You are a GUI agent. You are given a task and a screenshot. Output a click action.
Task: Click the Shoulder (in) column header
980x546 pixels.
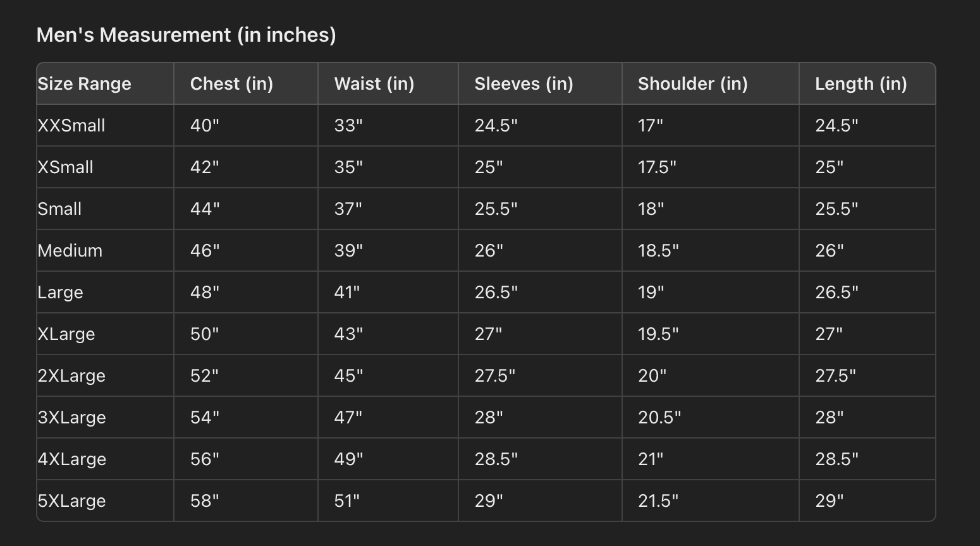click(692, 83)
